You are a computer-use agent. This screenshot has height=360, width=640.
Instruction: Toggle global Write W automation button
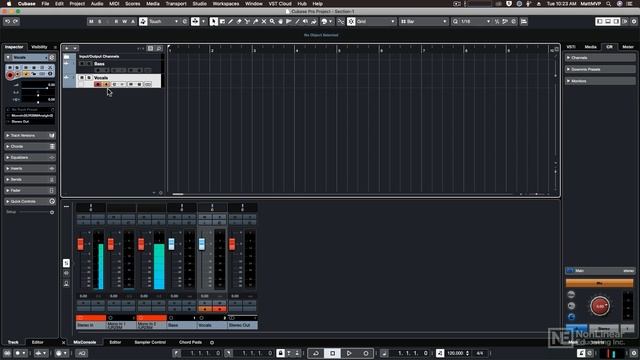pyautogui.click(x=124, y=21)
